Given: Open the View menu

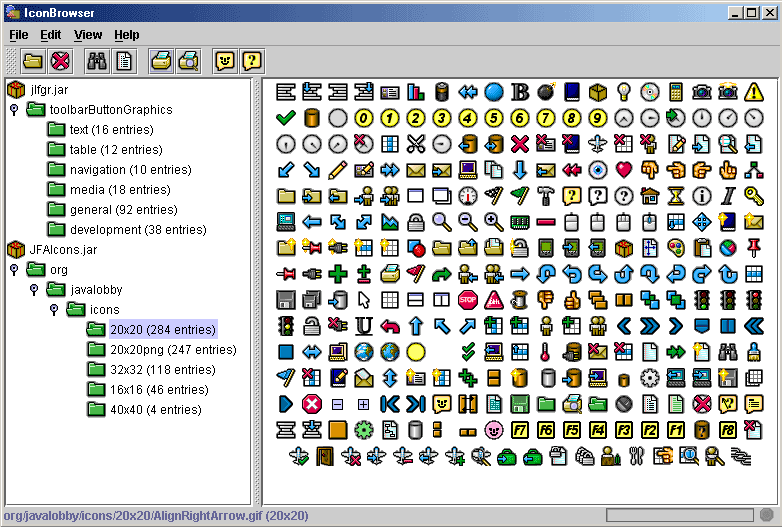Looking at the screenshot, I should click(88, 35).
